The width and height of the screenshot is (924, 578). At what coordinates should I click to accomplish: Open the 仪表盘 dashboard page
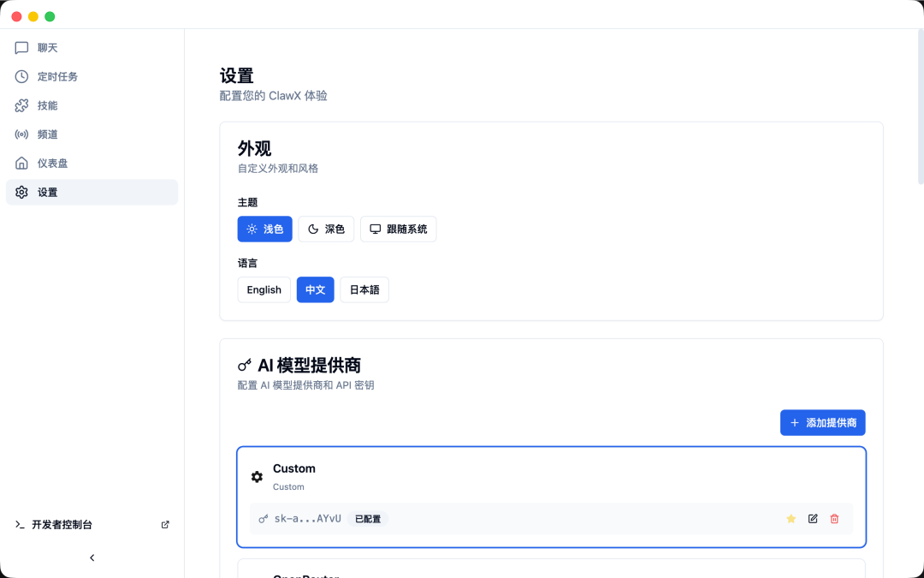coord(52,164)
